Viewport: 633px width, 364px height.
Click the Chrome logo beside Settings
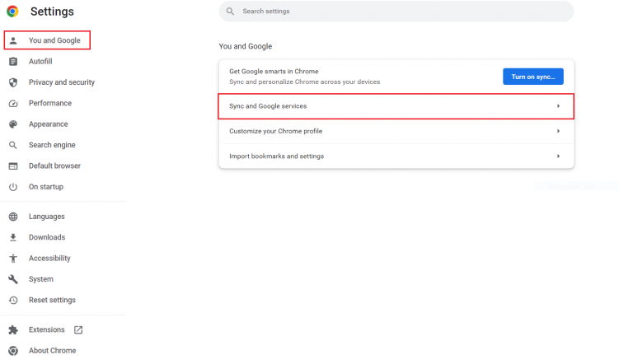point(12,12)
